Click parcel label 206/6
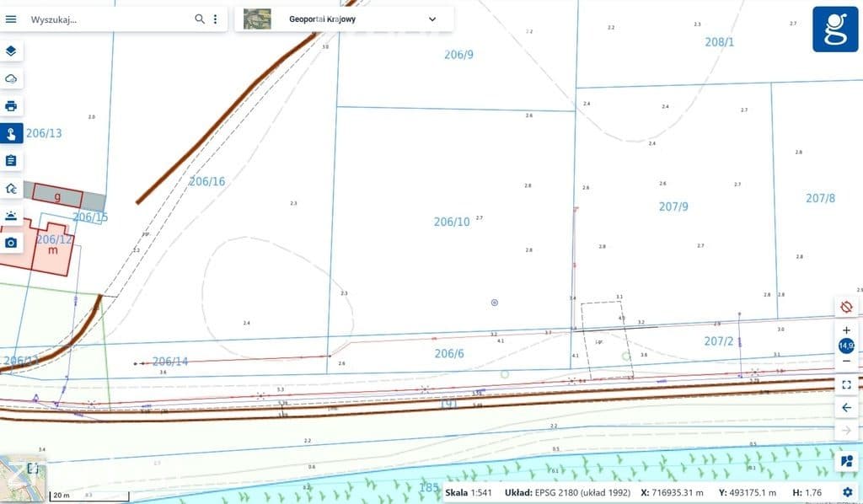The width and height of the screenshot is (863, 504). 449,353
